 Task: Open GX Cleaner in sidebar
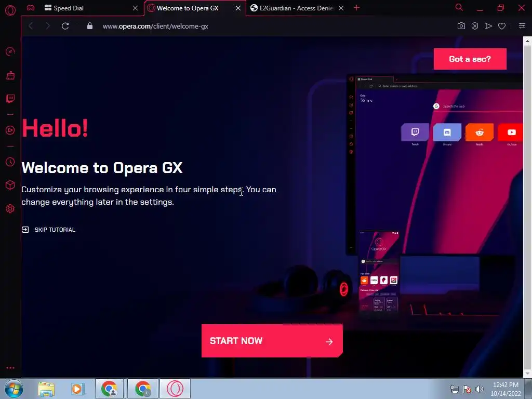point(10,75)
